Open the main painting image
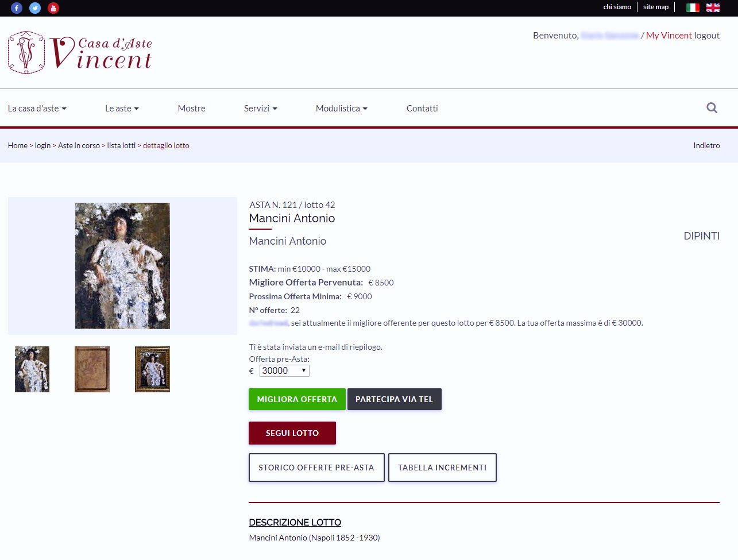The height and width of the screenshot is (560, 738). coord(122,266)
